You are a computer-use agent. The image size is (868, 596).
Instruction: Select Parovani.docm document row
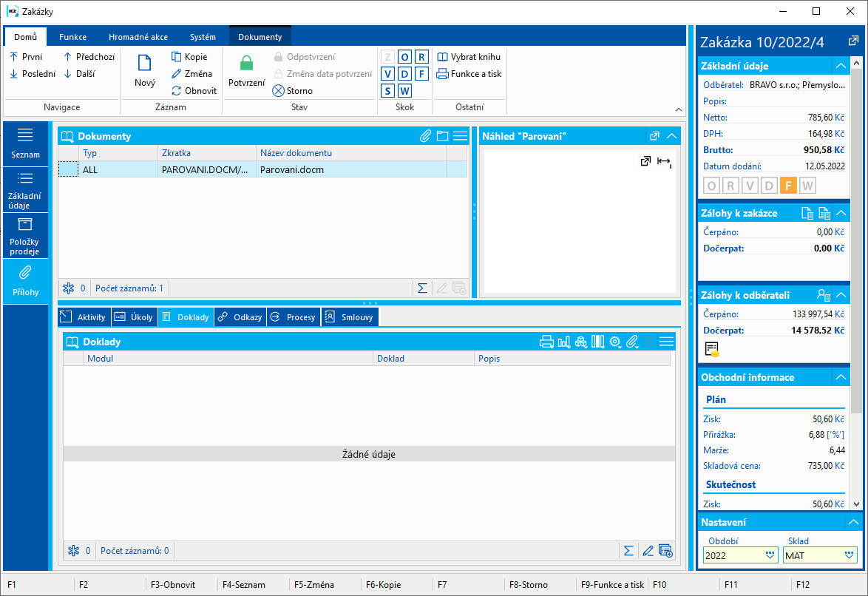pyautogui.click(x=262, y=169)
